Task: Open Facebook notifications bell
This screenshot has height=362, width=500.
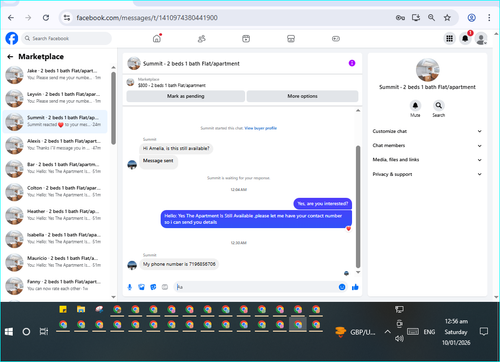Action: (465, 39)
